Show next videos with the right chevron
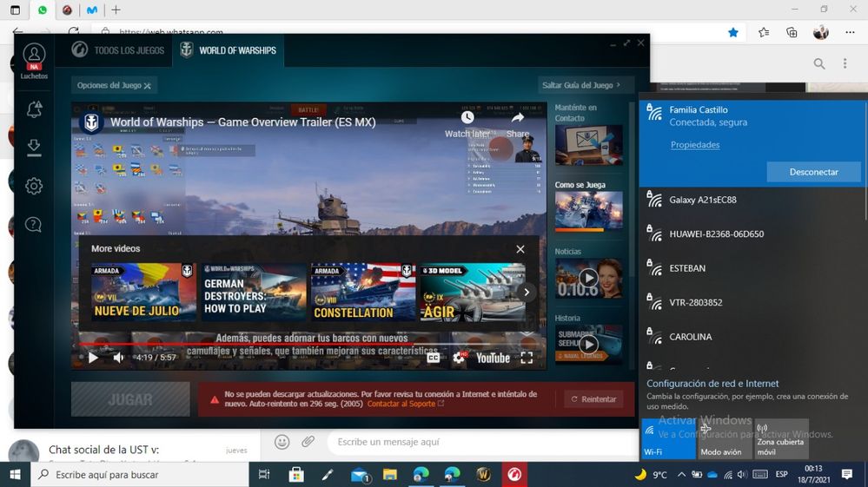868x487 pixels. (x=527, y=293)
